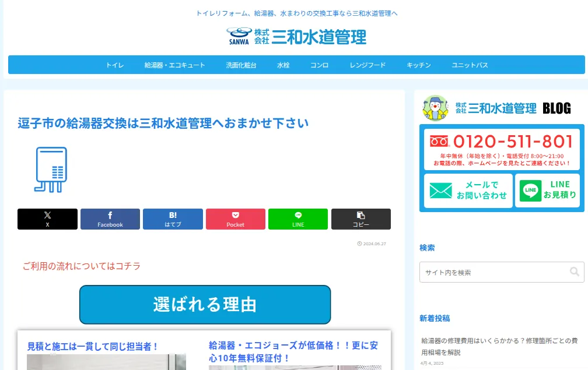Share the article on Facebook
The height and width of the screenshot is (370, 588).
[x=110, y=219]
